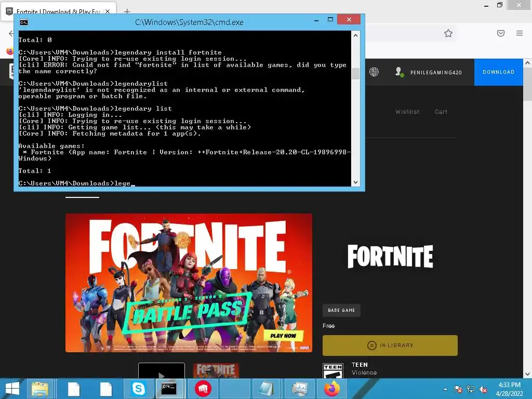Open the Firefox hamburger menu

click(x=520, y=33)
